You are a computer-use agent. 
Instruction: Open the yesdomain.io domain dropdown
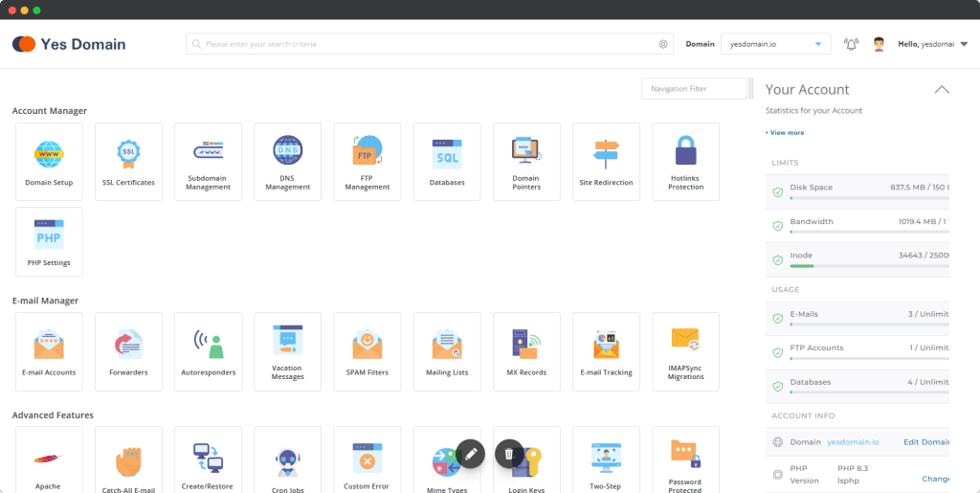[775, 44]
